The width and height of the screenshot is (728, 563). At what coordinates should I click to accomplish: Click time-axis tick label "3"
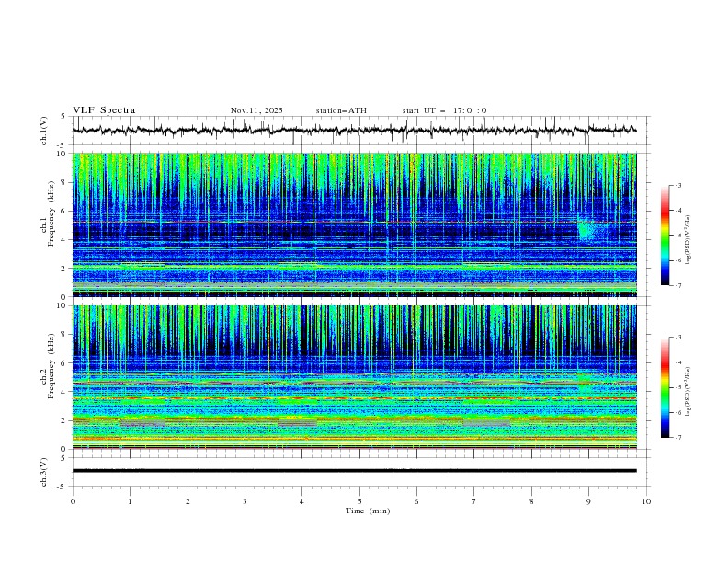coord(245,501)
